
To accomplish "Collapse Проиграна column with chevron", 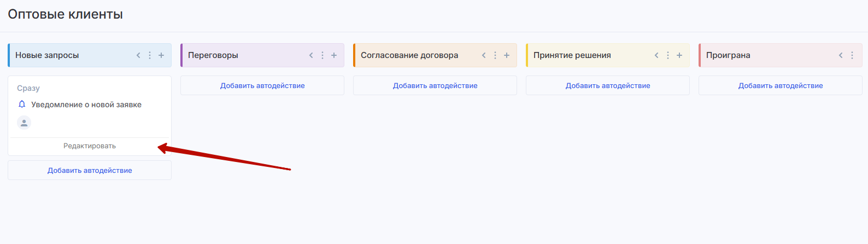I will (841, 55).
